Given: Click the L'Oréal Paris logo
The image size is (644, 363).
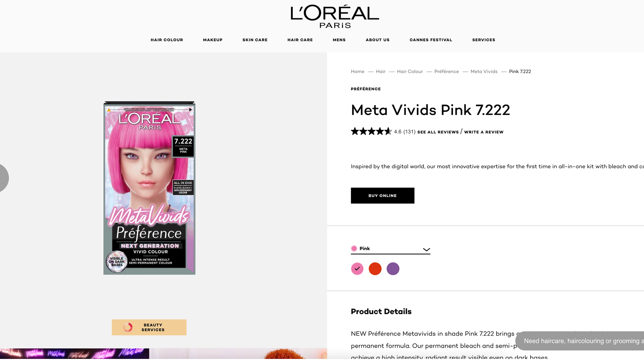Looking at the screenshot, I should (x=335, y=16).
